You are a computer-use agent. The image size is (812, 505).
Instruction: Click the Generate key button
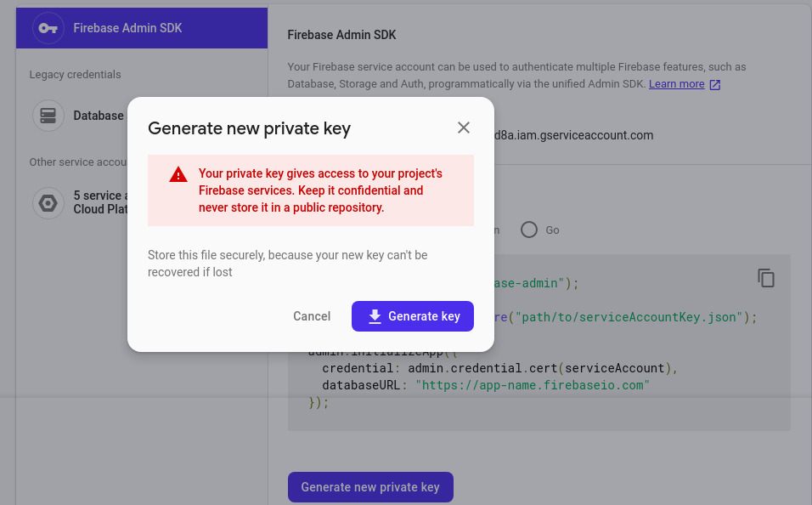click(413, 316)
